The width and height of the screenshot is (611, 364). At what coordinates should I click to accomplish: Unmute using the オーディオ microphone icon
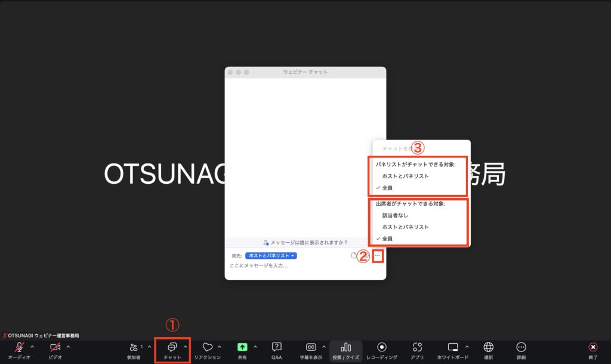point(20,347)
